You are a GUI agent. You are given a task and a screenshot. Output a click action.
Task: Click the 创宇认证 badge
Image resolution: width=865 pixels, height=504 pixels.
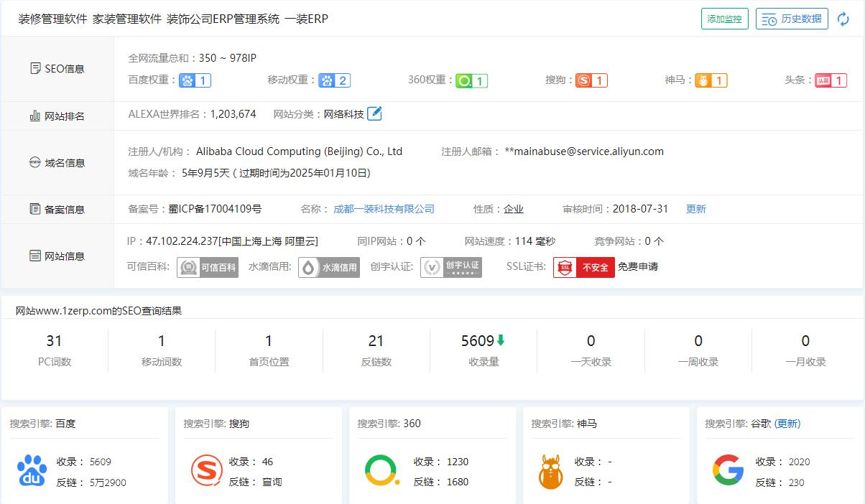[451, 267]
